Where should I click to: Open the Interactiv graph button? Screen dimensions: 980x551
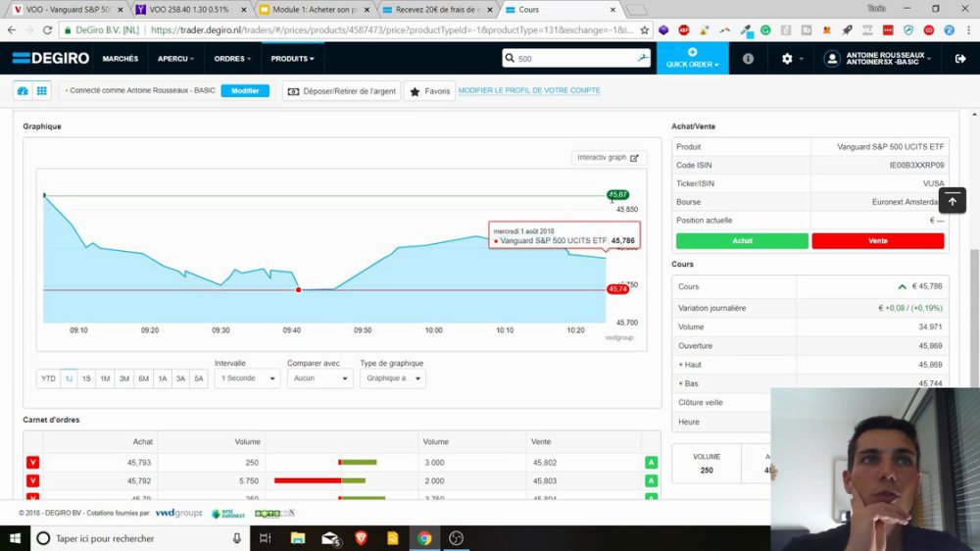(609, 158)
